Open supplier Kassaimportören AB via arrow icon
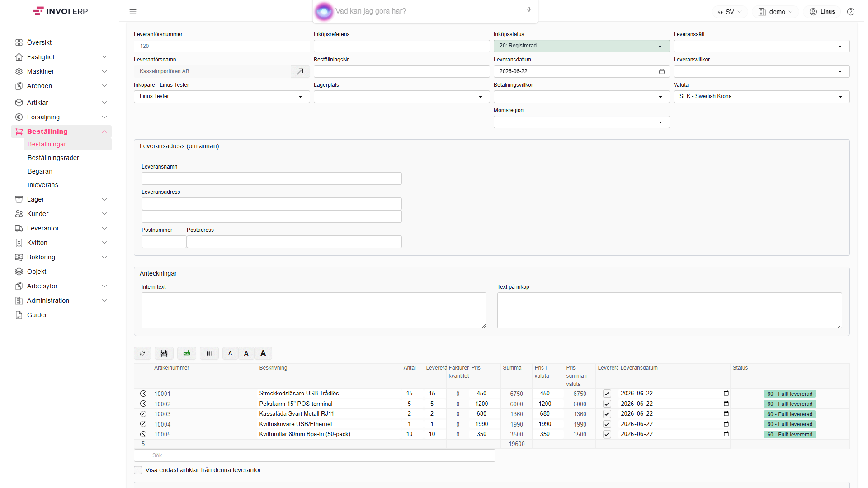Image resolution: width=868 pixels, height=488 pixels. coord(300,71)
